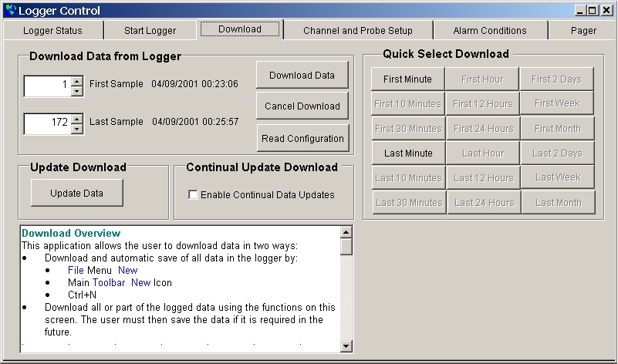618x364 pixels.
Task: Click the overview scrollbar up arrow
Action: (x=346, y=232)
